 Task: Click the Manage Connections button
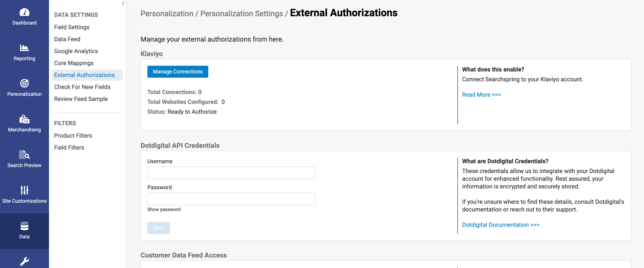tap(177, 72)
